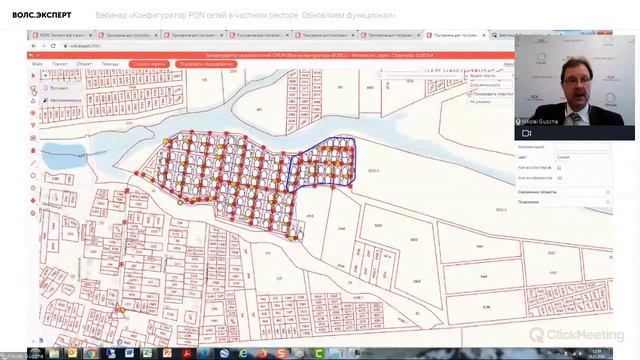640x360 pixels.
Task: Go back with the browser back arrow
Action: point(34,46)
